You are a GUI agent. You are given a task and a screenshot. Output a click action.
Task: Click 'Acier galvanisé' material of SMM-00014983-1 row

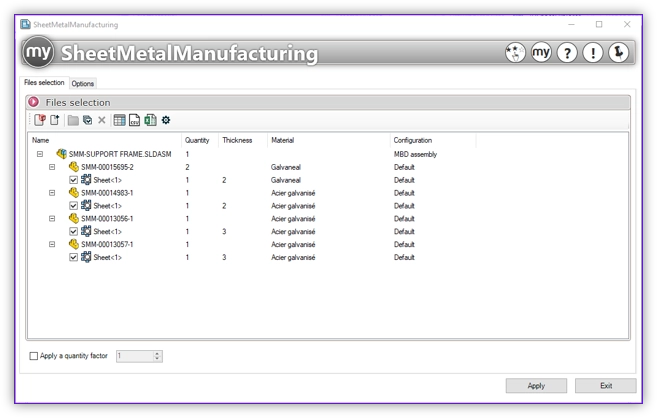click(293, 193)
